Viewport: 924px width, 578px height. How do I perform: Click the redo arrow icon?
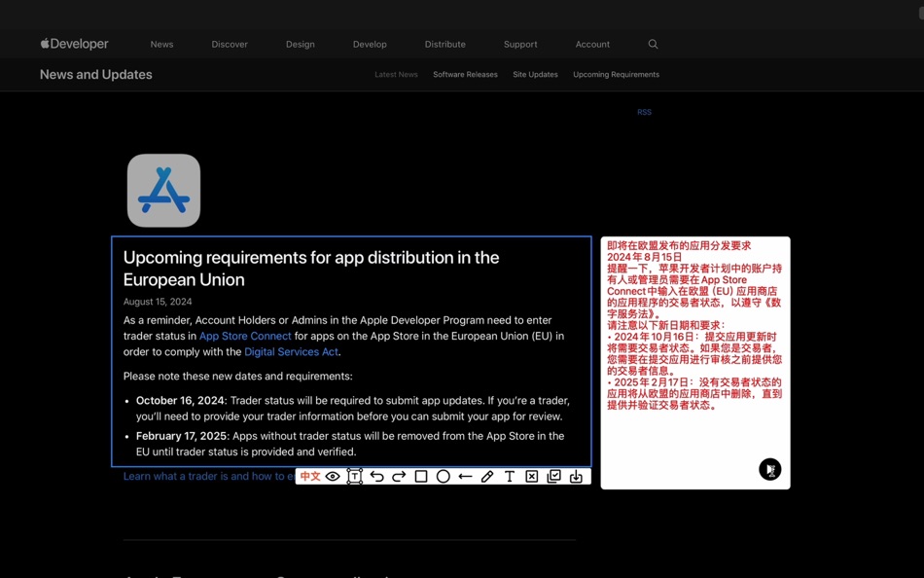tap(399, 477)
